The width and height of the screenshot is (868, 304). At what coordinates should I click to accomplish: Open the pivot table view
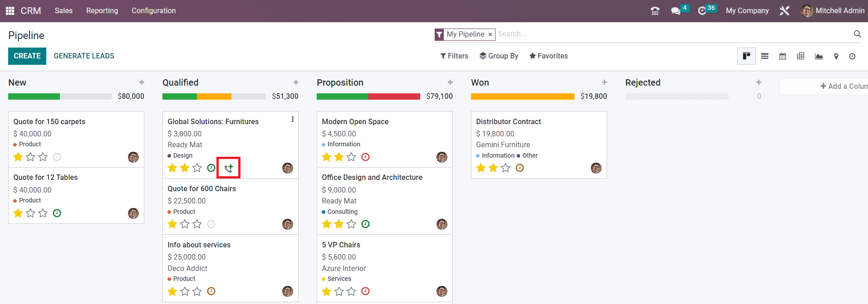(x=801, y=56)
